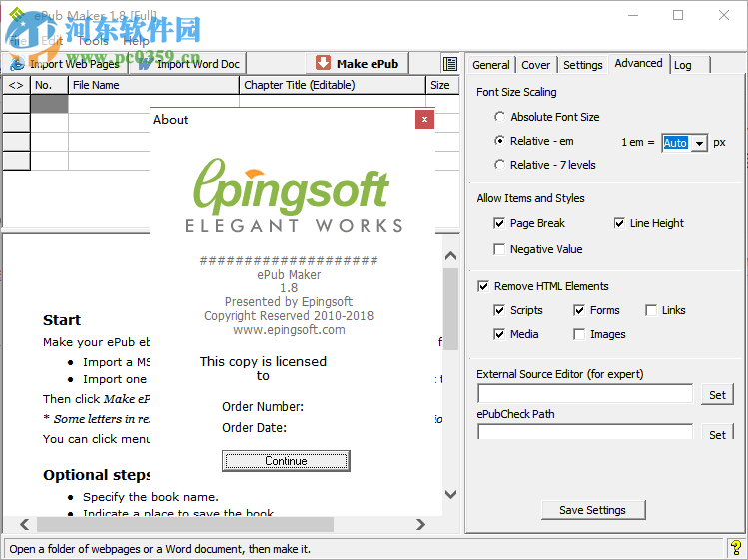Uncheck Remove HTML Elements
Viewport: 748px width, 560px height.
(483, 286)
